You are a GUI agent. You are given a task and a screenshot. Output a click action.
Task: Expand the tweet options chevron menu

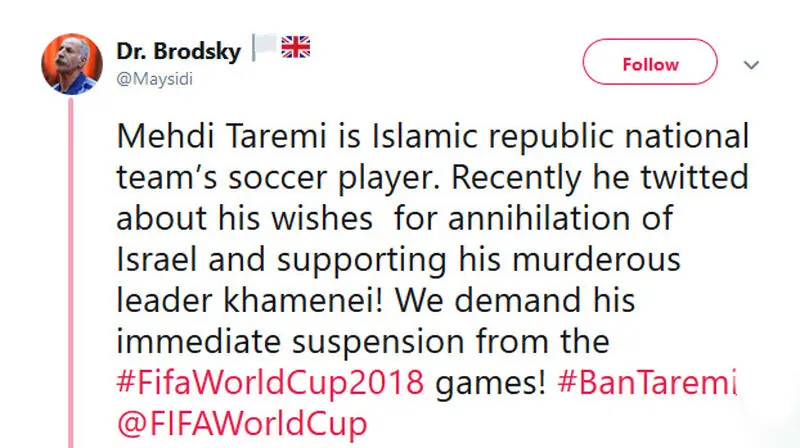[751, 65]
